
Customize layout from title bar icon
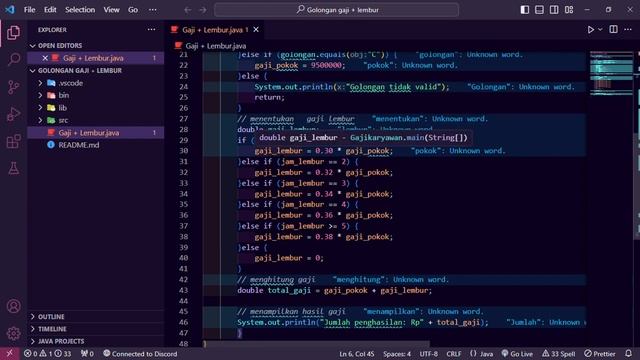click(569, 10)
